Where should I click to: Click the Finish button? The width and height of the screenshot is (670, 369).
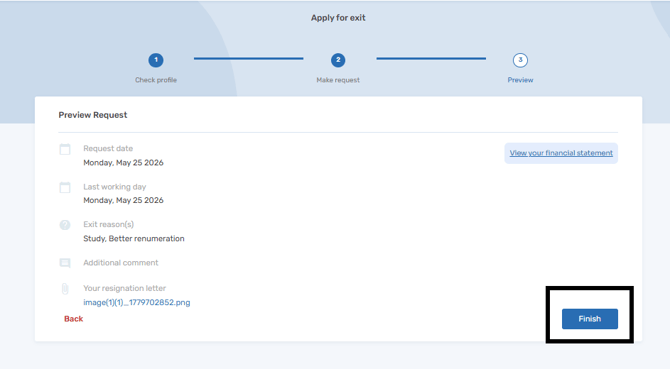tap(590, 319)
